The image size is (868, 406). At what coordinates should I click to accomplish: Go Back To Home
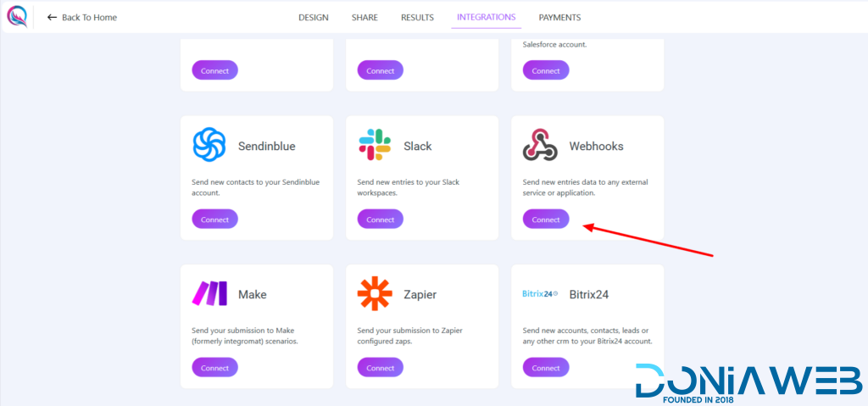coord(82,17)
